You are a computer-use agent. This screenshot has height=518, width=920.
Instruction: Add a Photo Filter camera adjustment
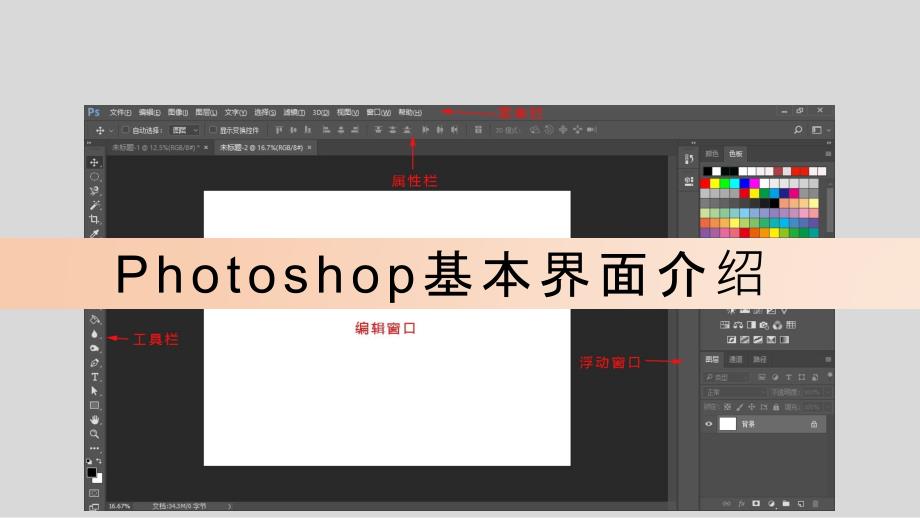pyautogui.click(x=764, y=325)
